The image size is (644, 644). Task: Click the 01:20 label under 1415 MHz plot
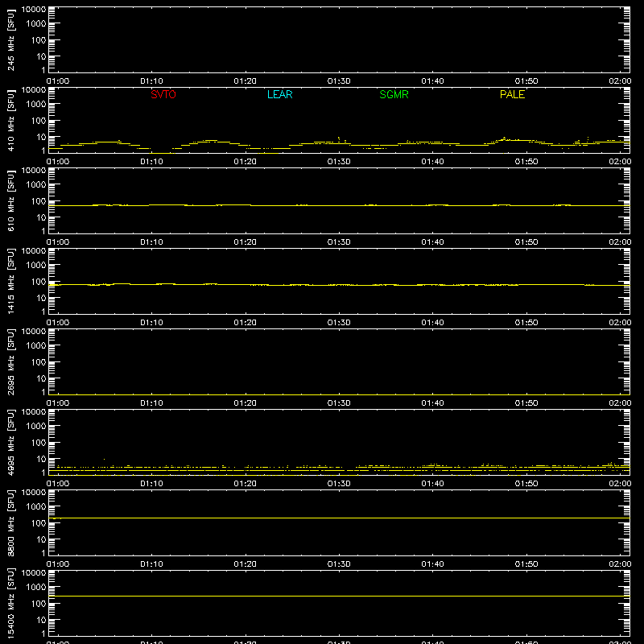click(246, 323)
